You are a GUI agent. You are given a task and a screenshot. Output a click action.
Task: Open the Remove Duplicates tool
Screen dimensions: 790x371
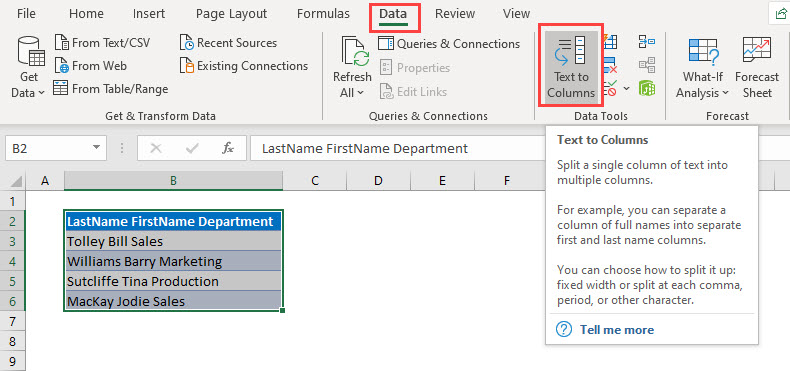610,66
